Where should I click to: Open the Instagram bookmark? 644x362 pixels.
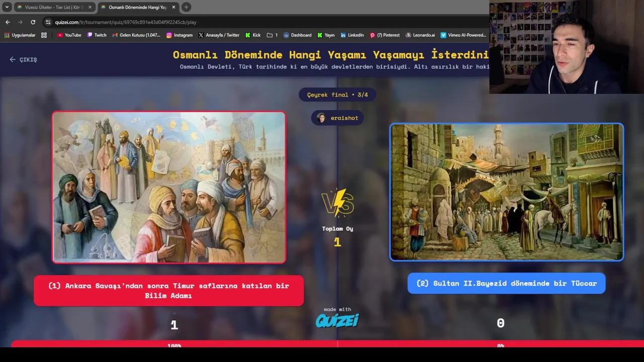click(x=180, y=35)
